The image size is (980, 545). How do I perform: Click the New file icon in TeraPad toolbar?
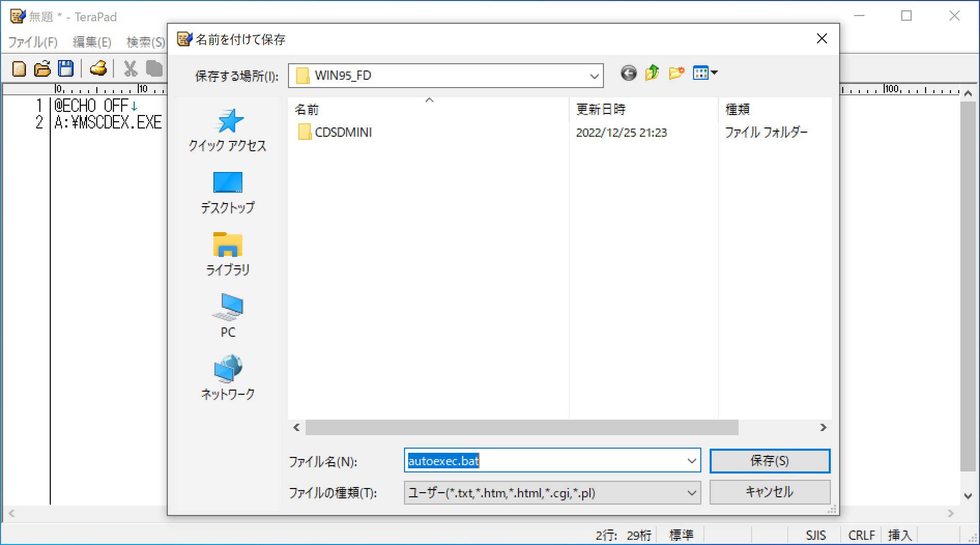pos(19,69)
